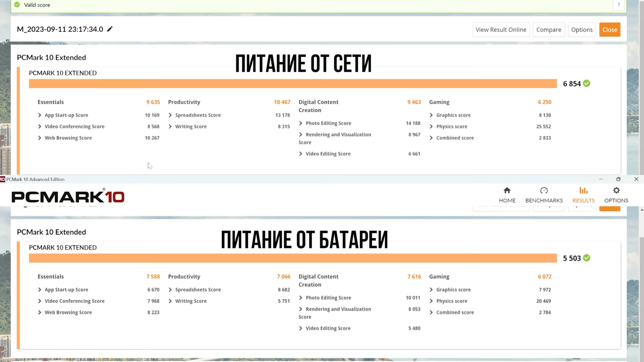Screen dimensions: 644x362
Task: Open Benchmarks using the gauge icon
Action: pyautogui.click(x=544, y=191)
